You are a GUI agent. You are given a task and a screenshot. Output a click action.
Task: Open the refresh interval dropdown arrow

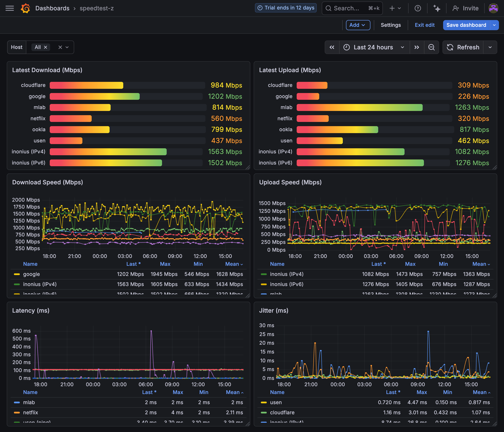click(490, 47)
